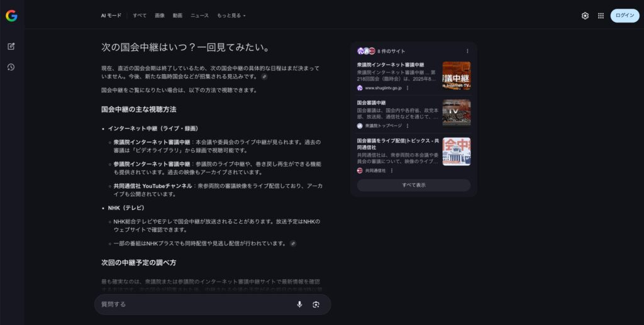This screenshot has height=325, width=644.
Task: Start a new AI Mode search
Action: point(11,47)
